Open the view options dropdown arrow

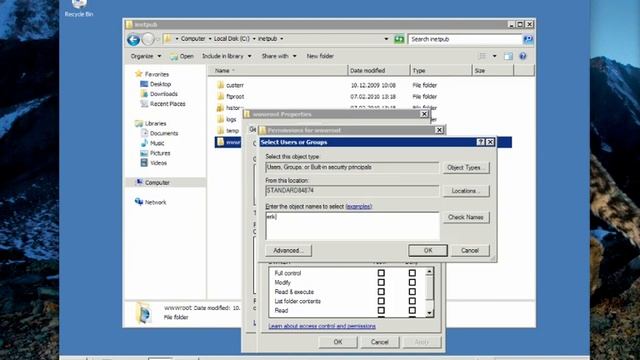tap(494, 56)
